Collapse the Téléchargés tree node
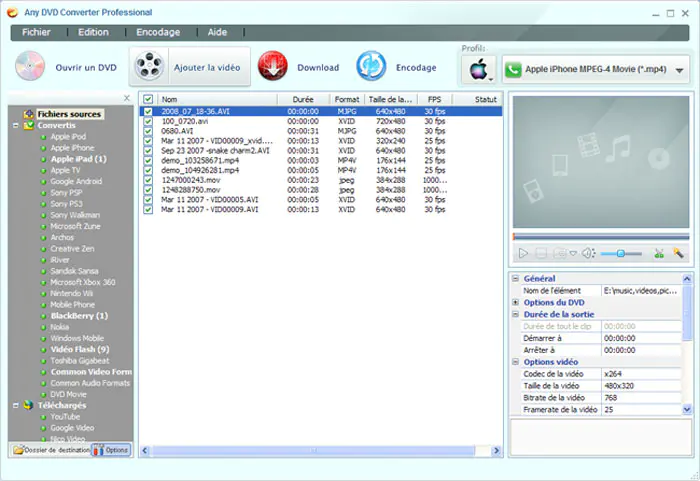 (16, 406)
